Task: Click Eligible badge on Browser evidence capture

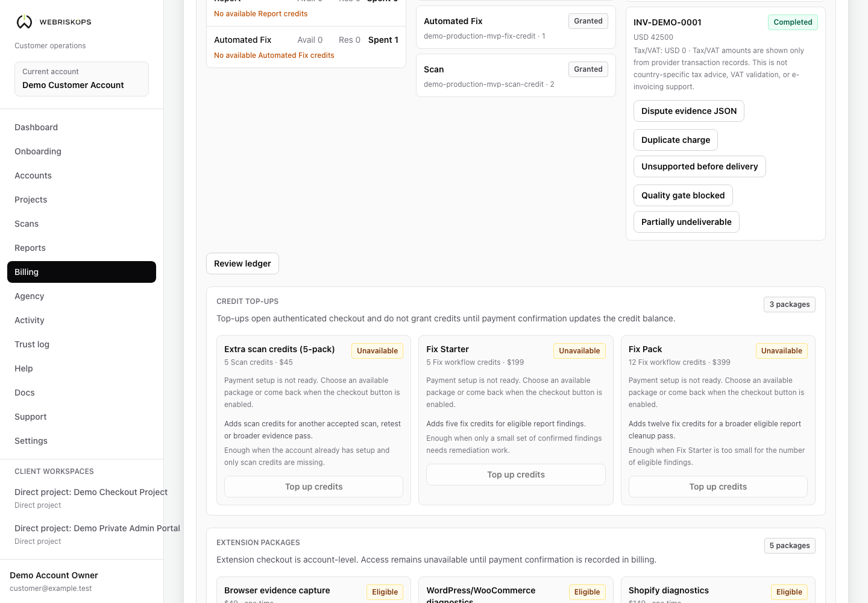Action: point(385,592)
